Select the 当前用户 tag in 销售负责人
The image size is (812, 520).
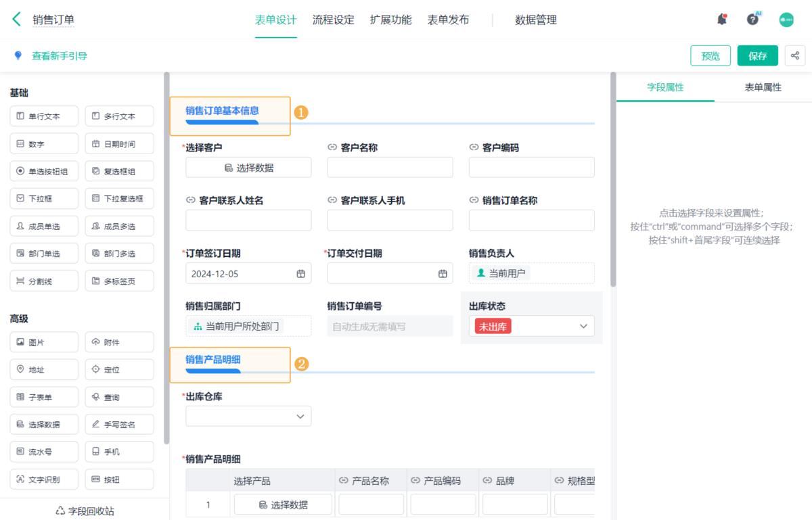pyautogui.click(x=501, y=273)
